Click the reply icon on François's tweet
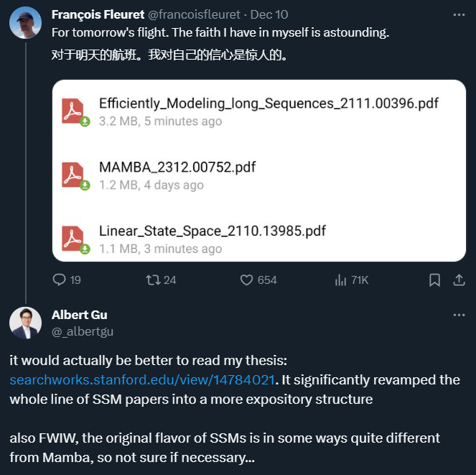The height and width of the screenshot is (475, 476). click(x=60, y=280)
